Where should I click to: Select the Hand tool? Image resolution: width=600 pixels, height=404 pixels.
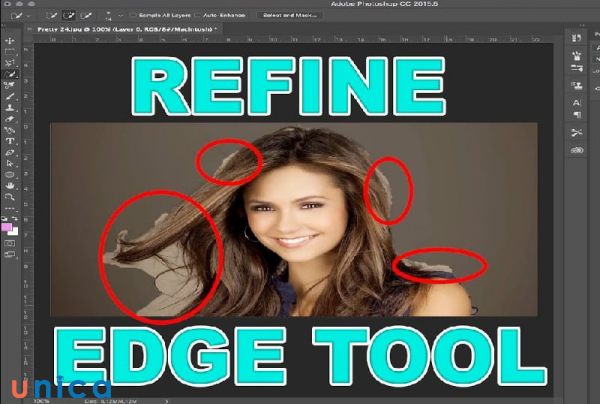(x=10, y=186)
